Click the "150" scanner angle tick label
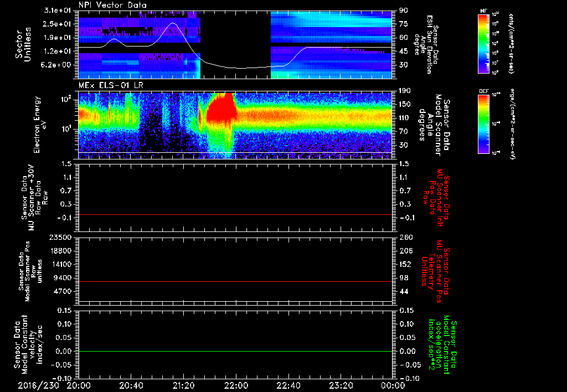 pos(405,104)
